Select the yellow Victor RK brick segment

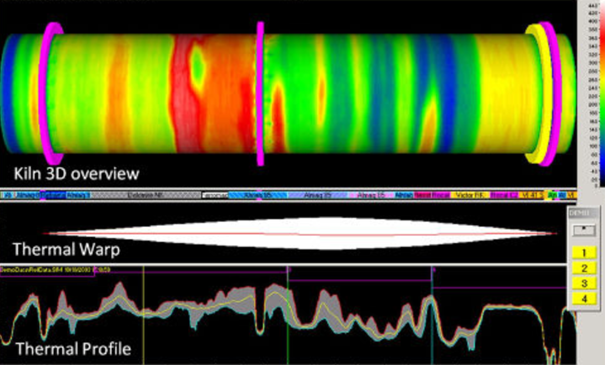tap(469, 195)
